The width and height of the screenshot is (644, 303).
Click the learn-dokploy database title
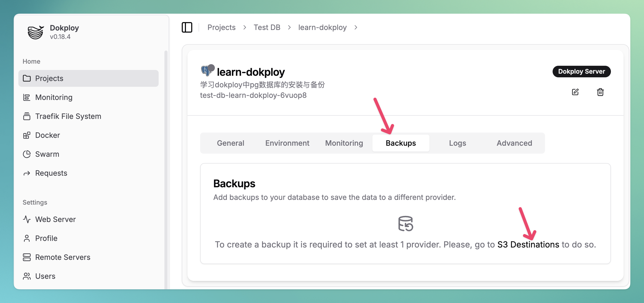pyautogui.click(x=251, y=72)
